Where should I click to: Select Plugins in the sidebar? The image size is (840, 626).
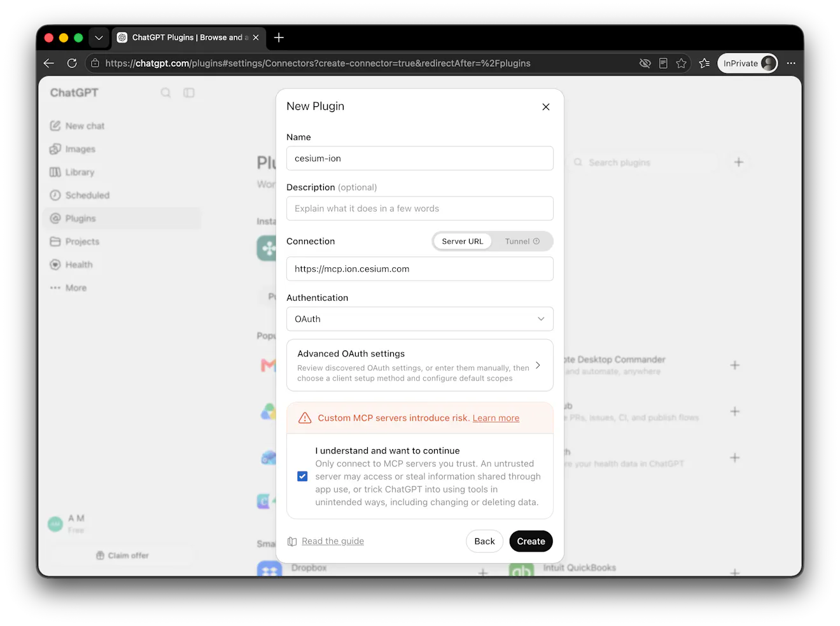122,218
